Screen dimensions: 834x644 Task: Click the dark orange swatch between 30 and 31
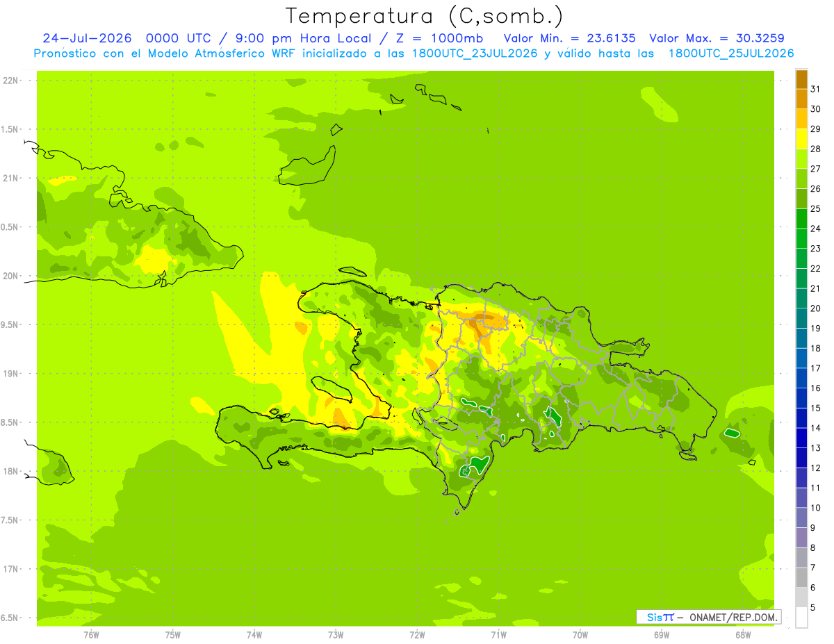pyautogui.click(x=801, y=99)
